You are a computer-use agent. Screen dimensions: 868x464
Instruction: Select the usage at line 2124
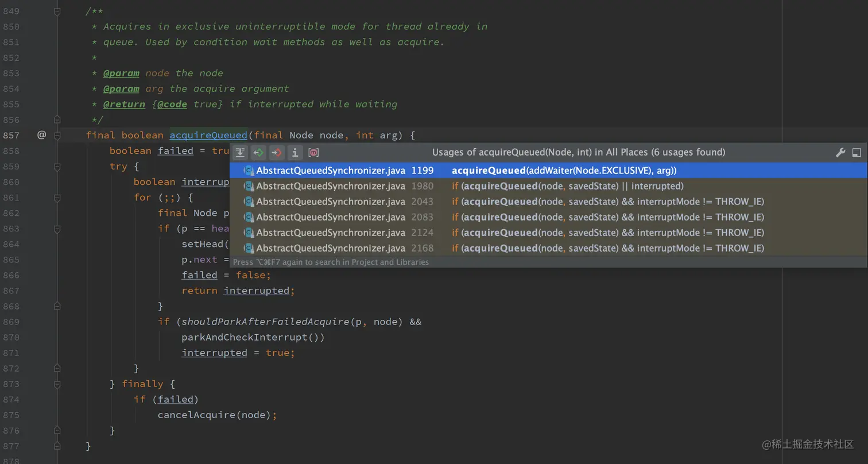click(548, 233)
